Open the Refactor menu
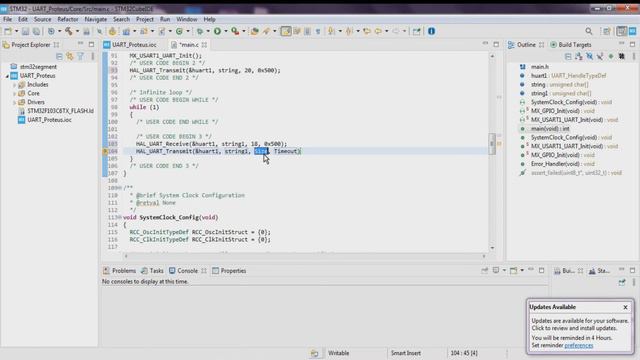The width and height of the screenshot is (640, 360). (x=68, y=19)
